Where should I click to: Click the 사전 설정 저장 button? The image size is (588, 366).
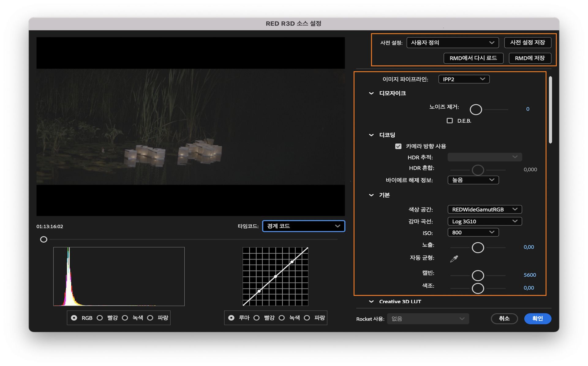[527, 43]
